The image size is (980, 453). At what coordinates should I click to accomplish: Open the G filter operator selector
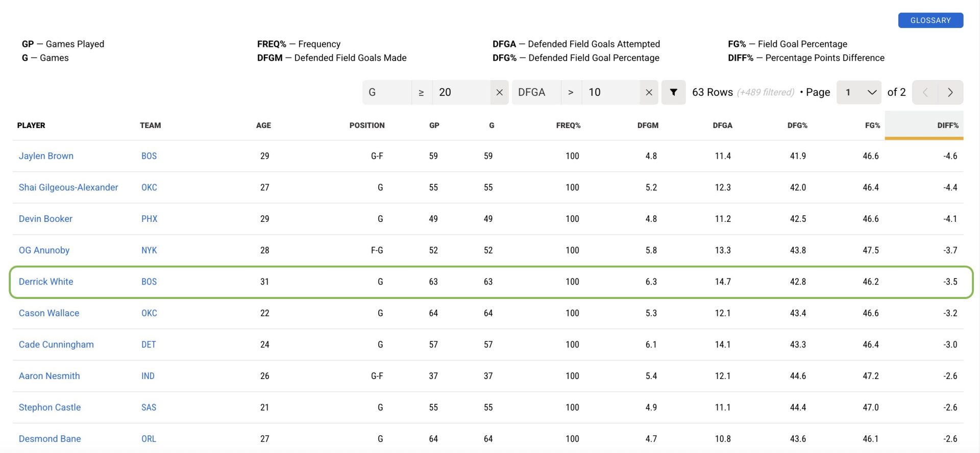click(x=421, y=92)
